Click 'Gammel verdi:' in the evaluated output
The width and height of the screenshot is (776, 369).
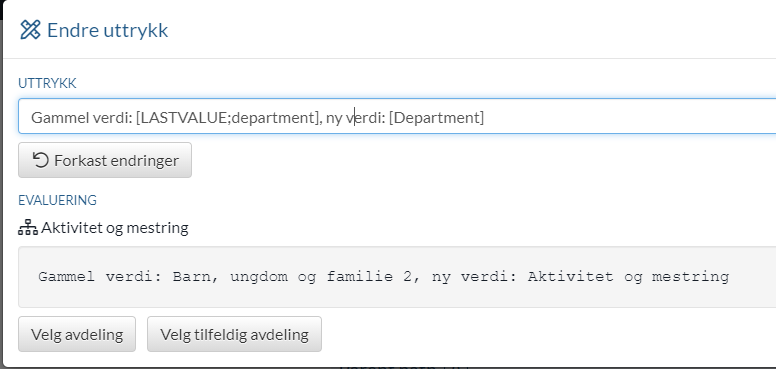click(100, 277)
